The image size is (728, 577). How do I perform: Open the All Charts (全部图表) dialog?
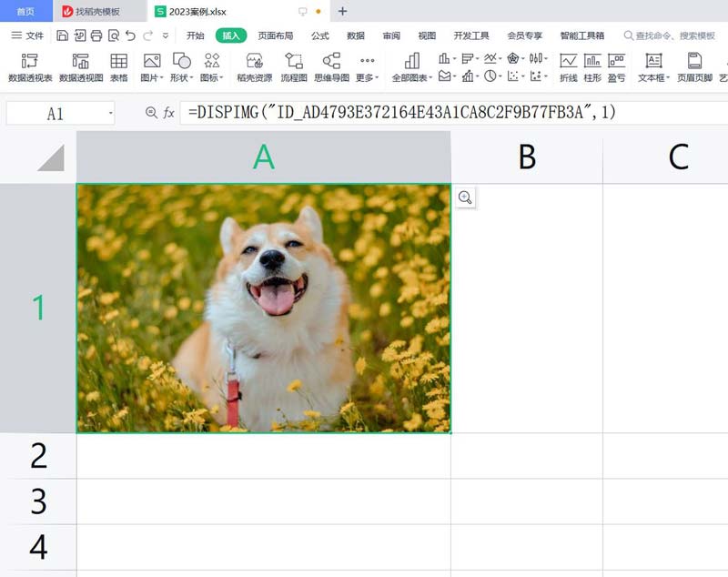(412, 67)
